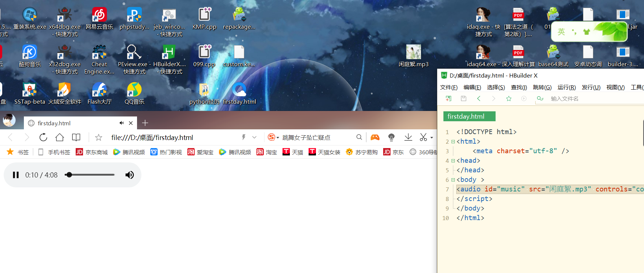Pause the audio playback

[16, 175]
